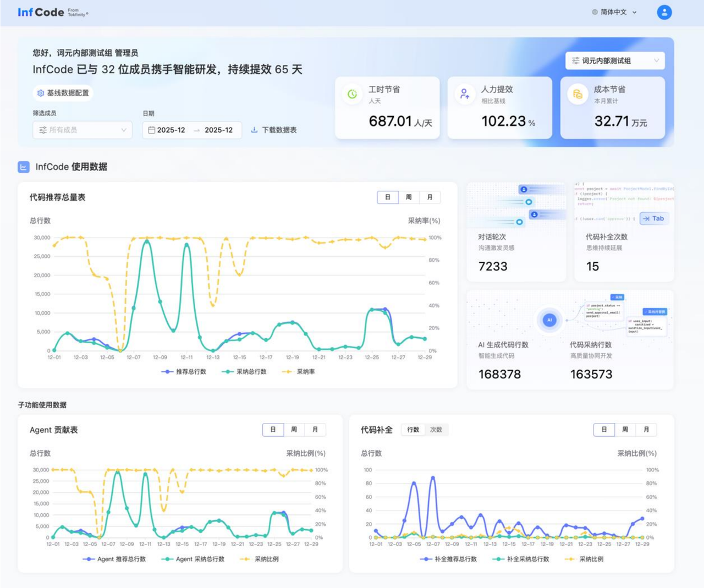704x588 pixels.
Task: Toggle 补全采纳总行数 legend series
Action: (520, 559)
